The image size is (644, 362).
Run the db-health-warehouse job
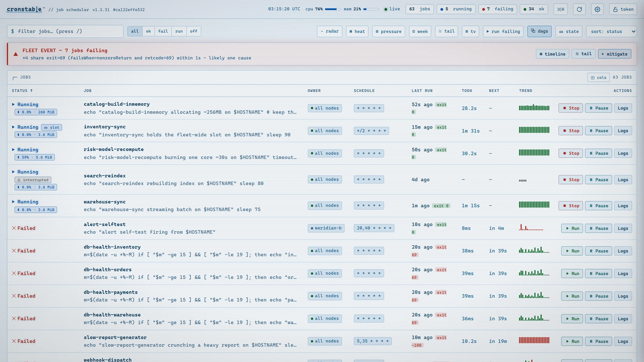click(x=572, y=319)
